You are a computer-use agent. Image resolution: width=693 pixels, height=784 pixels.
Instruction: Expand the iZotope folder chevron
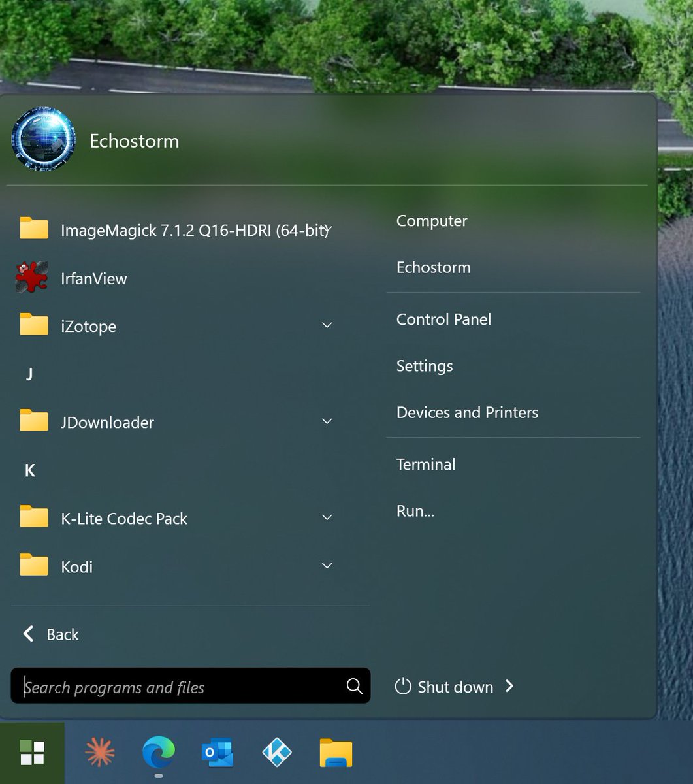click(x=327, y=325)
